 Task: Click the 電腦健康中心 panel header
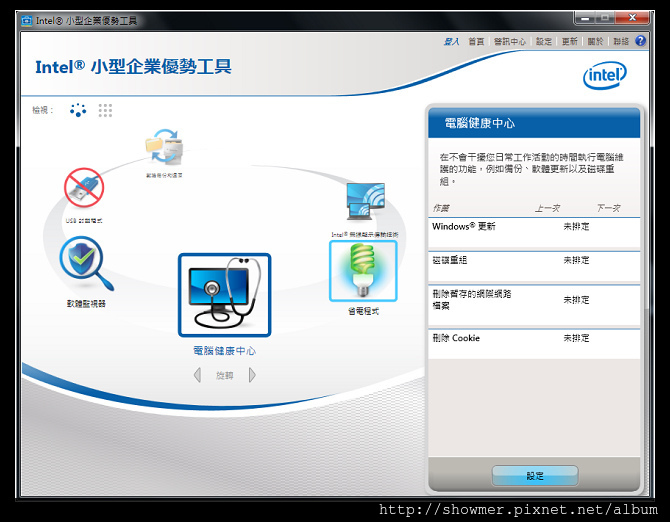pos(534,123)
